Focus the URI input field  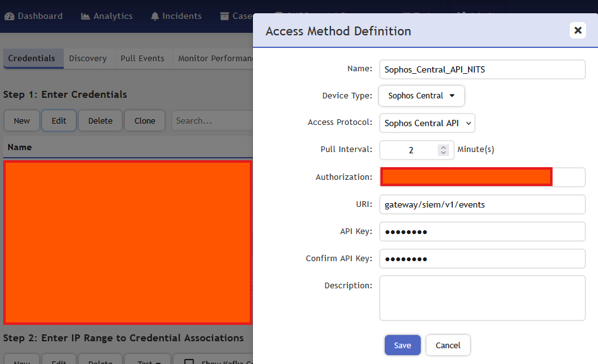[483, 204]
